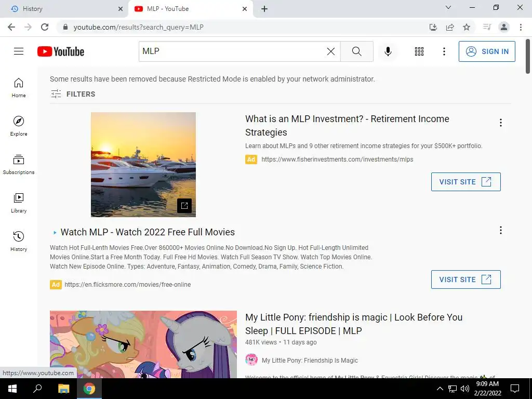Open 'Look Before You Sleep' video title

coord(354,324)
